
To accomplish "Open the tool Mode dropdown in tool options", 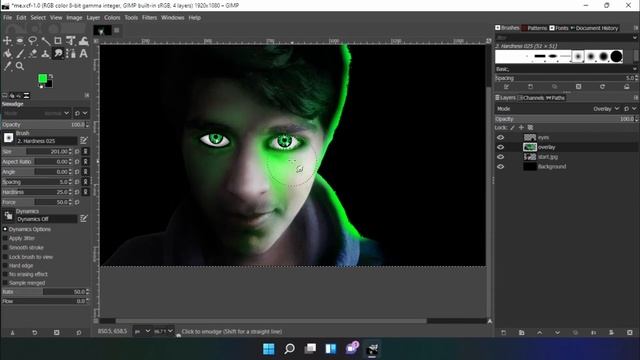I will click(37, 113).
